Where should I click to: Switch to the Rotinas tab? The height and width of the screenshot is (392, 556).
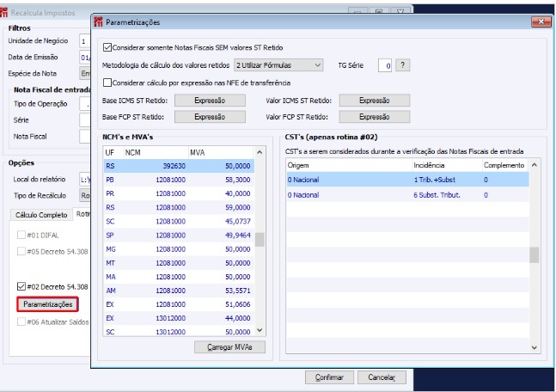(82, 214)
